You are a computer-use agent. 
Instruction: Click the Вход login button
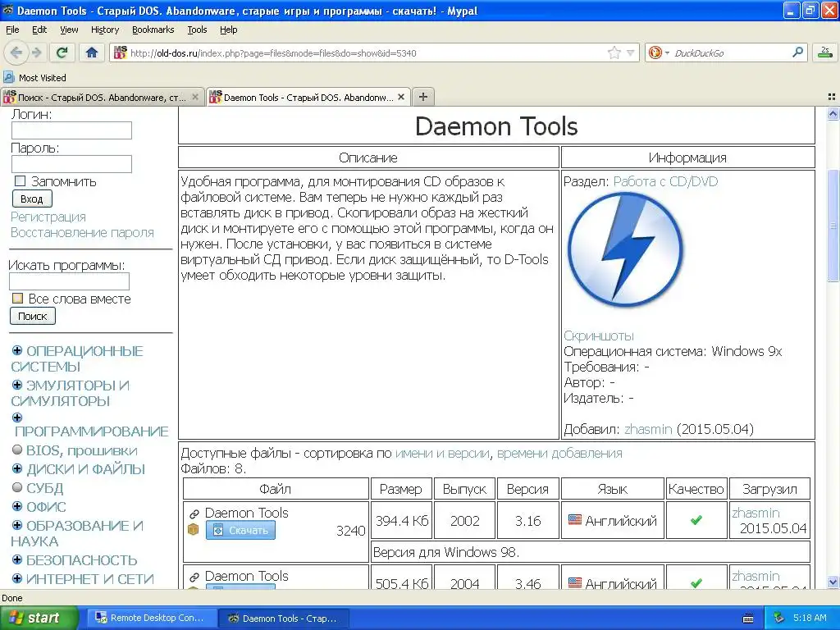point(32,199)
